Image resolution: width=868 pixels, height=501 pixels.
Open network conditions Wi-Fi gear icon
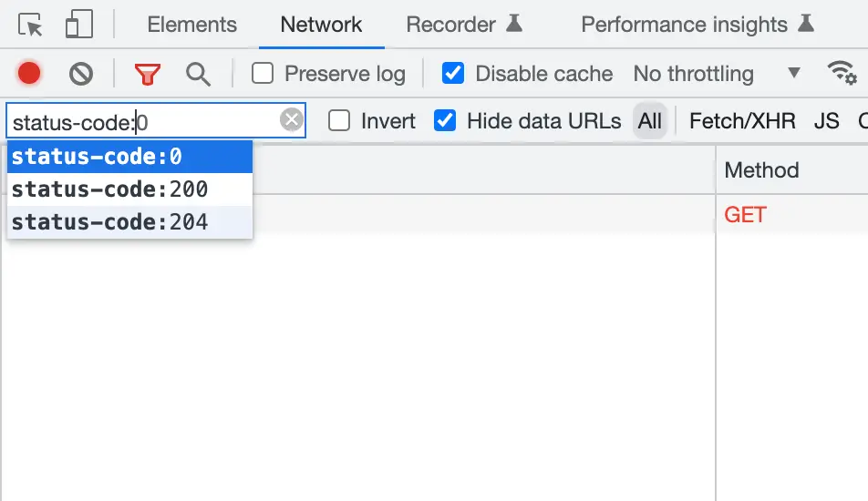841,73
